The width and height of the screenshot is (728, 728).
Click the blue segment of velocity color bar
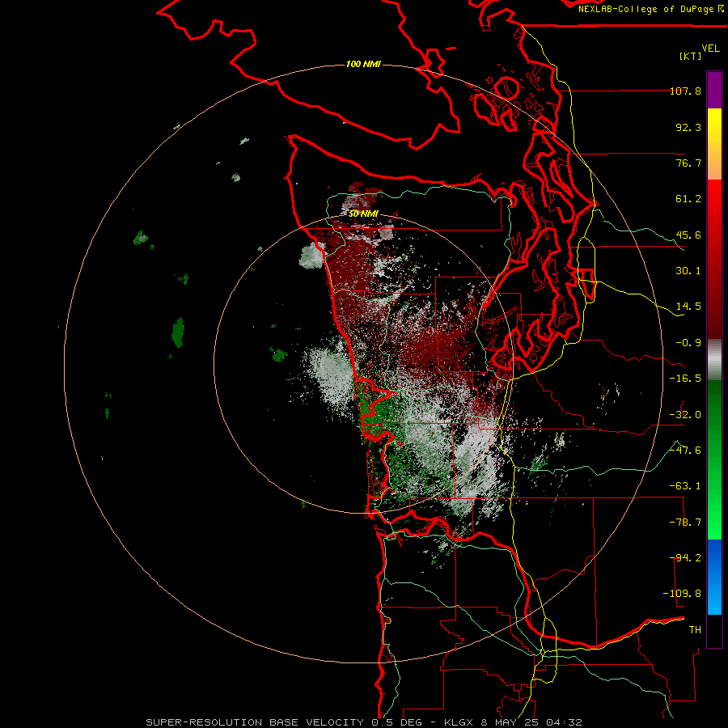coord(714,577)
